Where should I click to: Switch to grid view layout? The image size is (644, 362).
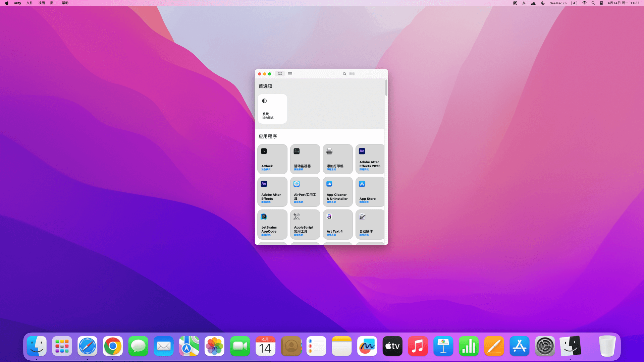(x=280, y=74)
